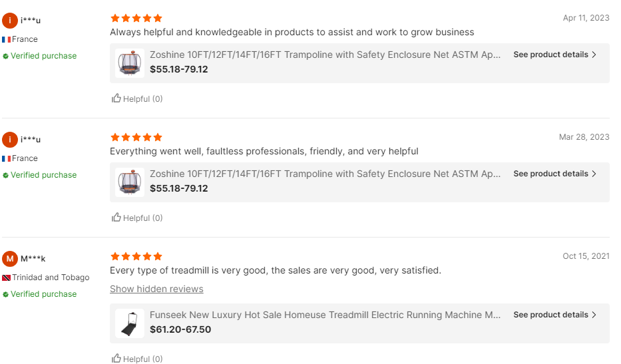This screenshot has height=364, width=621.
Task: Open See product details for March 28 review
Action: 554,174
